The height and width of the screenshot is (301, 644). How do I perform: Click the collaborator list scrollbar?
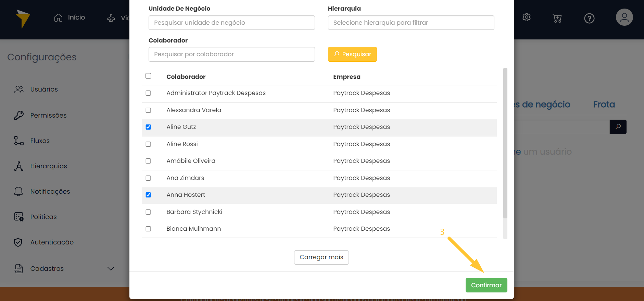pyautogui.click(x=505, y=143)
